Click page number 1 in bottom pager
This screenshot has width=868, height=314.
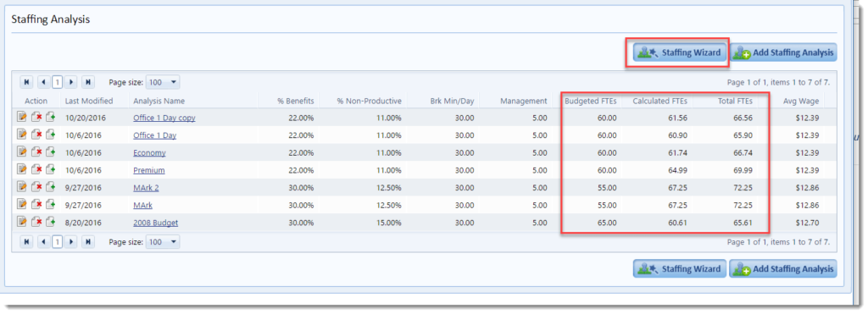[57, 241]
